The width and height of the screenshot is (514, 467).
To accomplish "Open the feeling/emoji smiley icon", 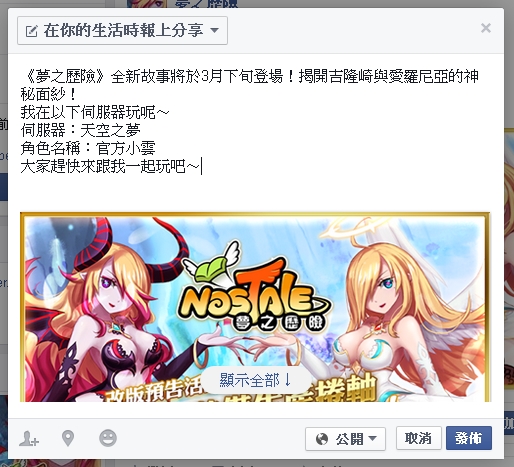I will pyautogui.click(x=108, y=438).
